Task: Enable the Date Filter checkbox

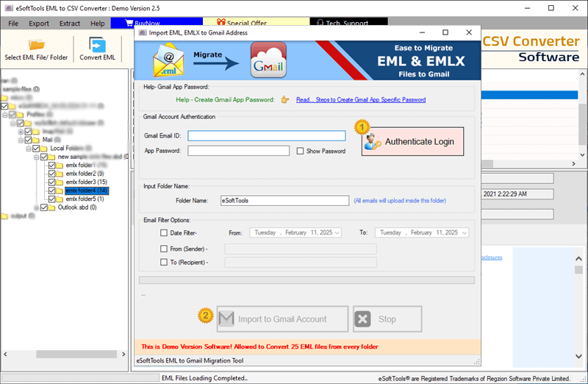Action: (164, 232)
